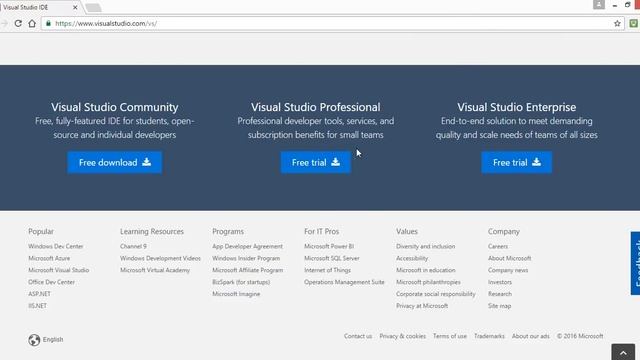Open BizSpark (for startups) link
The image size is (640, 360).
point(241,282)
